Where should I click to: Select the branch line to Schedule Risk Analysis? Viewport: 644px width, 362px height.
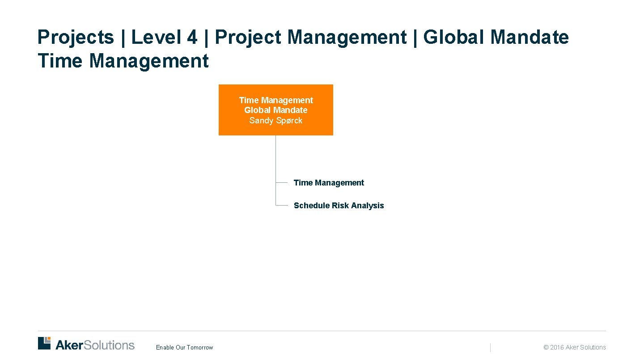point(282,206)
